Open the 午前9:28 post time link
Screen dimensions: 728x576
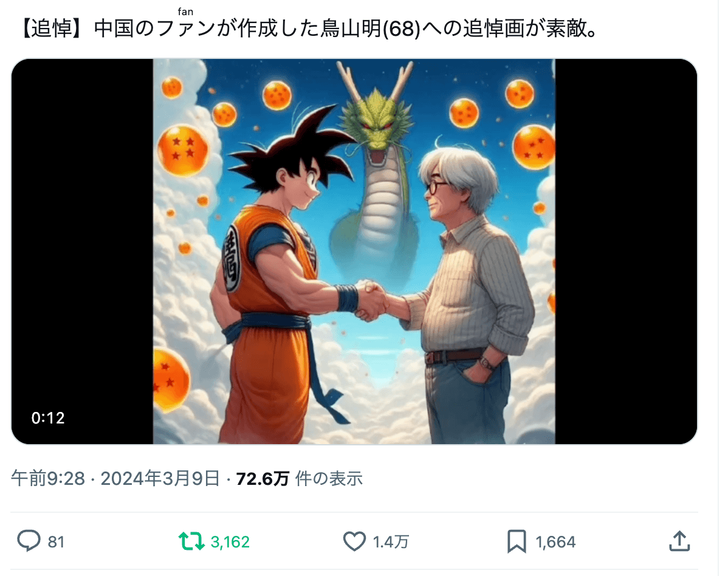[x=48, y=478]
